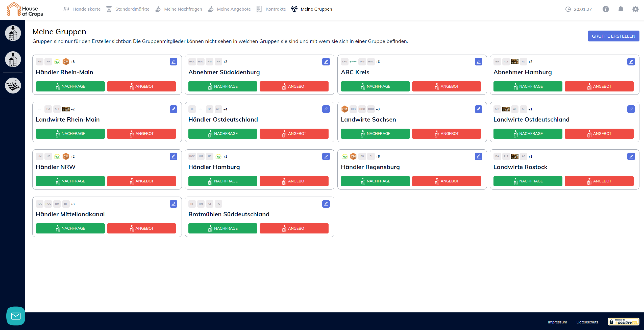
Task: Edit the Händler Rhein-Main group
Action: pos(173,62)
